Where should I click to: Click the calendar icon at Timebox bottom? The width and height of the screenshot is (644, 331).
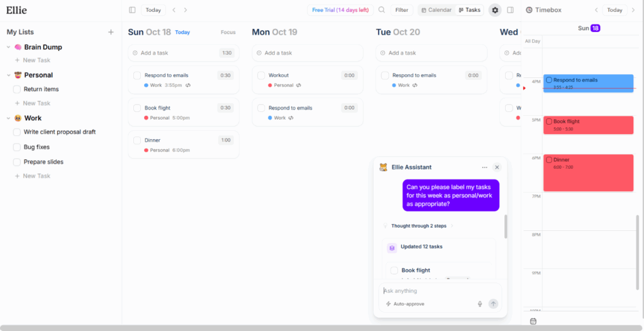tap(533, 321)
